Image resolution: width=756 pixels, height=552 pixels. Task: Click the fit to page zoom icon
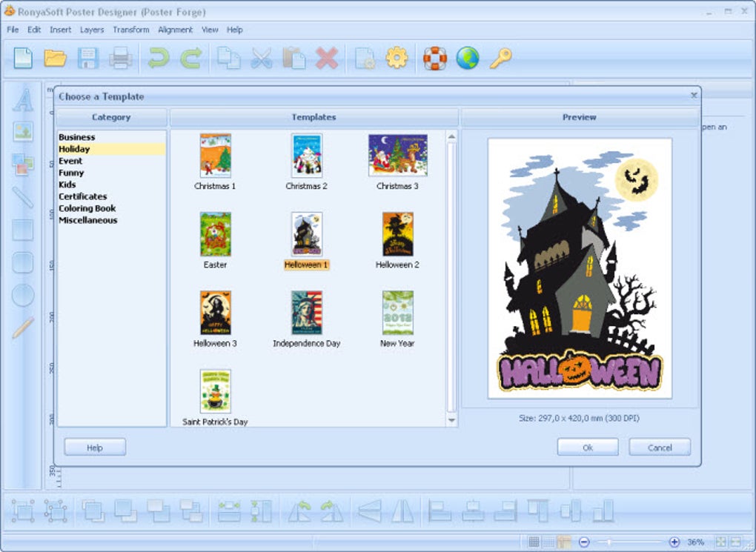click(720, 542)
